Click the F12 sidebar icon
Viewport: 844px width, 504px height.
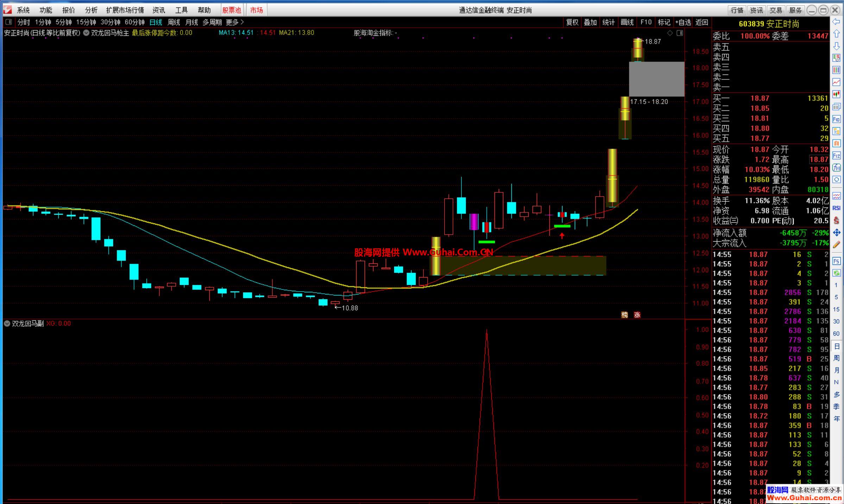point(836,155)
